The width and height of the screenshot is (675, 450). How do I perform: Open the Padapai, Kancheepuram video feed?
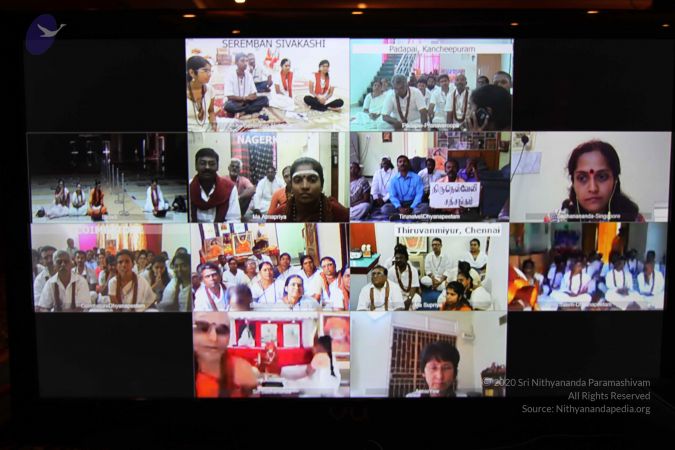(x=431, y=85)
